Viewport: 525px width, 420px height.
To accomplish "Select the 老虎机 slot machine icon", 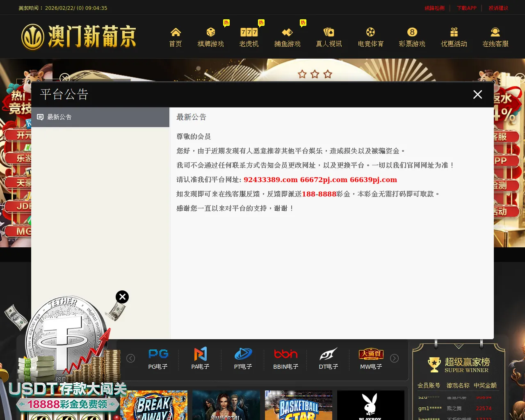I will click(249, 37).
